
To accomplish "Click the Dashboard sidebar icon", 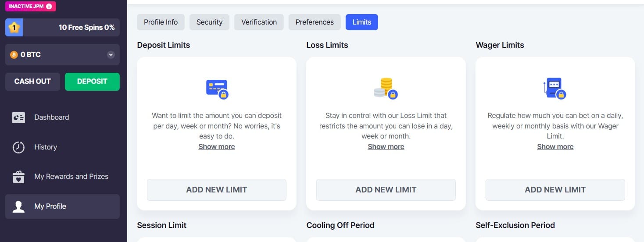I will (18, 117).
